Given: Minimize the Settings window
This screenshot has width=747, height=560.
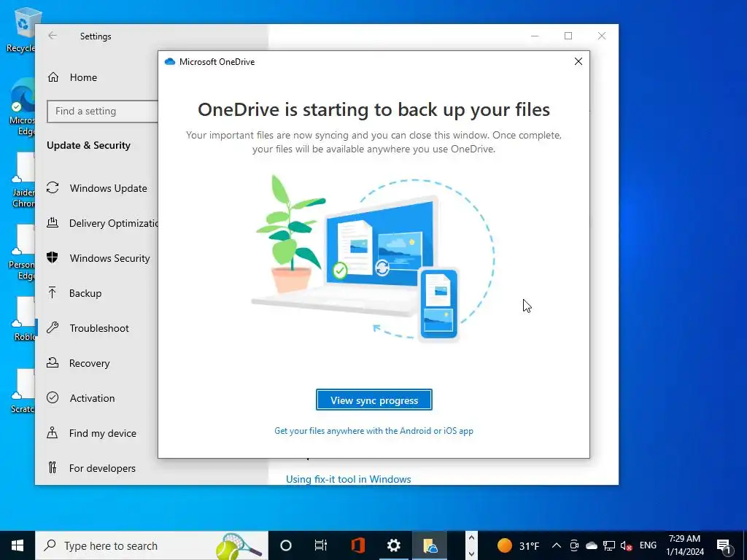Looking at the screenshot, I should tap(535, 36).
